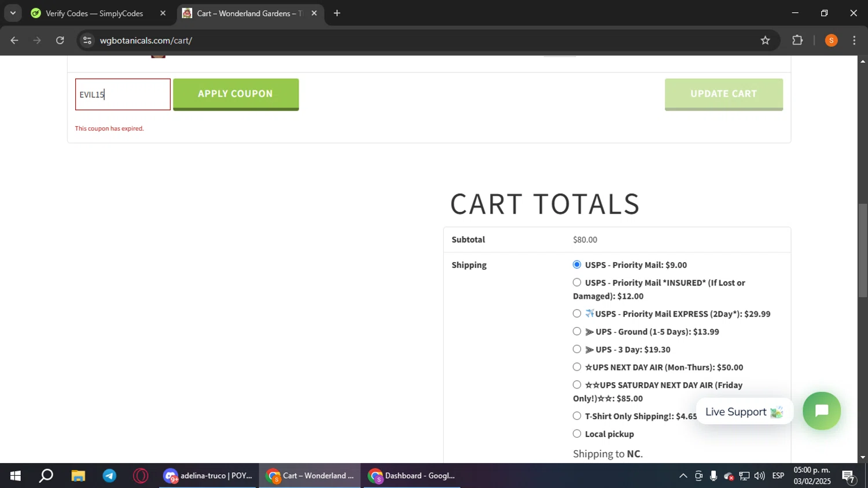868x488 pixels.
Task: Click the ESP language indicator
Action: (x=778, y=476)
